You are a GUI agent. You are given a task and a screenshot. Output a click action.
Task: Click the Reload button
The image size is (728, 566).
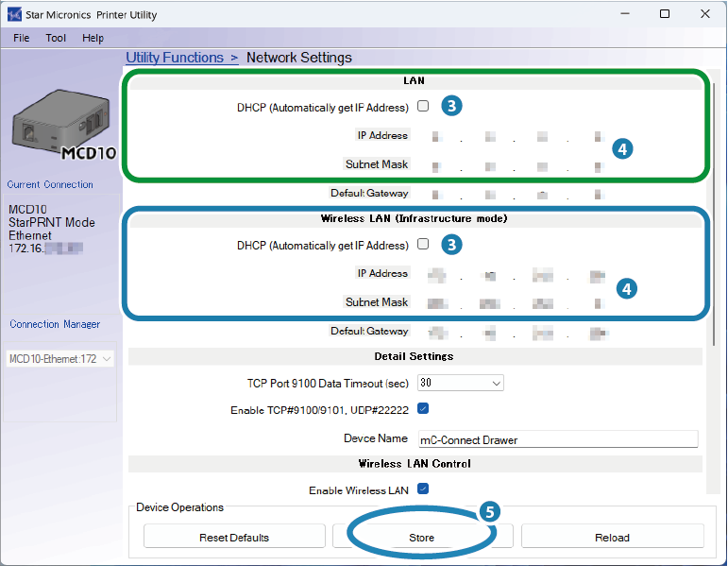tap(612, 537)
